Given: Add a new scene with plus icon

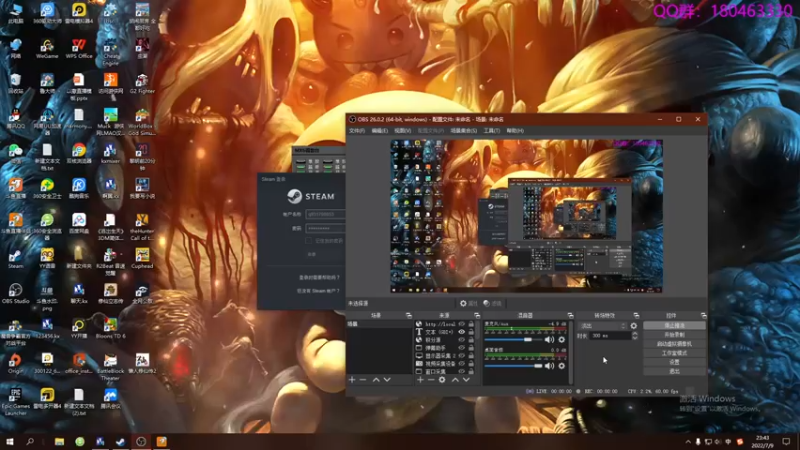Looking at the screenshot, I should [352, 380].
